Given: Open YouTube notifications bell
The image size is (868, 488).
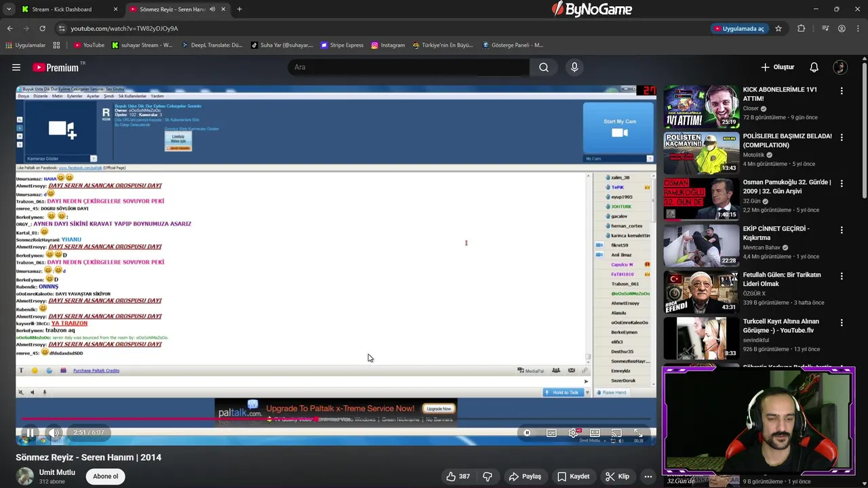Looking at the screenshot, I should 814,67.
